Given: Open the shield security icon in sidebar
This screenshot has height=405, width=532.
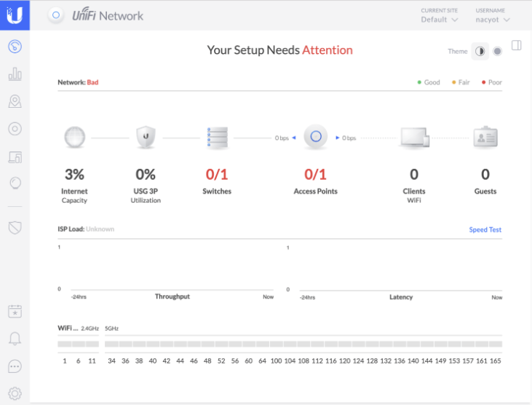Looking at the screenshot, I should [15, 227].
